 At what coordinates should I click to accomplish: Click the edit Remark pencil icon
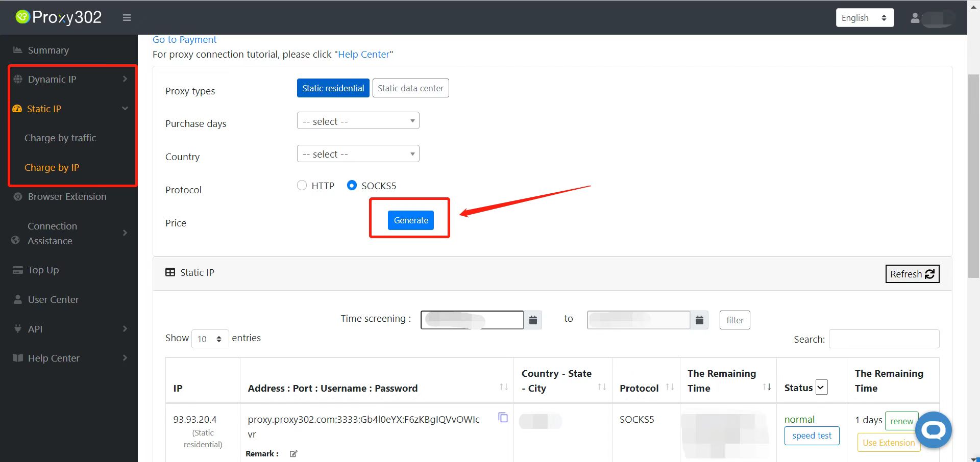pos(293,454)
